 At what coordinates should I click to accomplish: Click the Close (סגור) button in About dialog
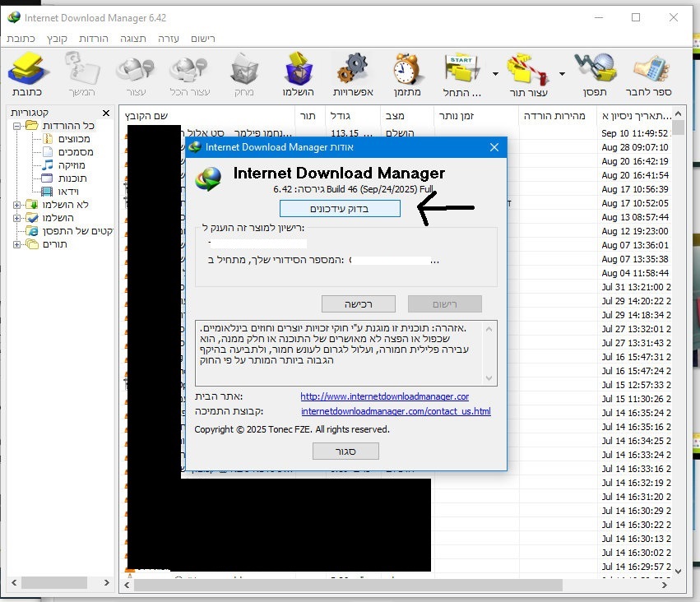(x=345, y=451)
